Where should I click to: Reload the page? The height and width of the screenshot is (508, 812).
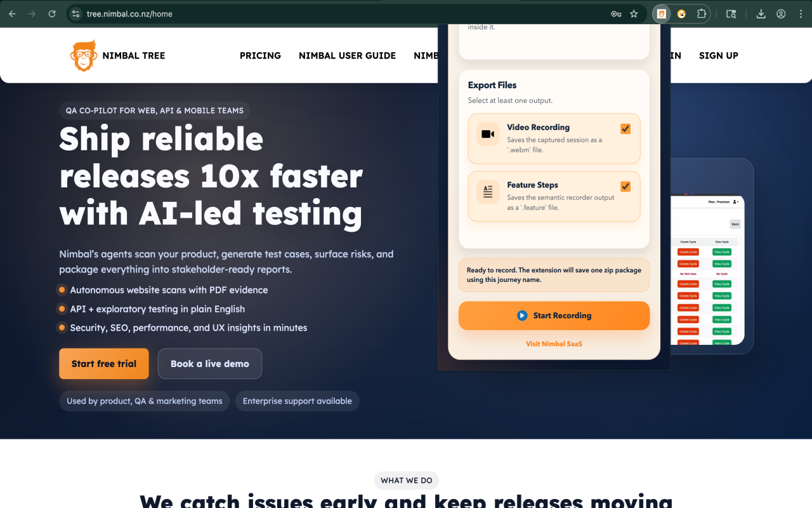[52, 13]
